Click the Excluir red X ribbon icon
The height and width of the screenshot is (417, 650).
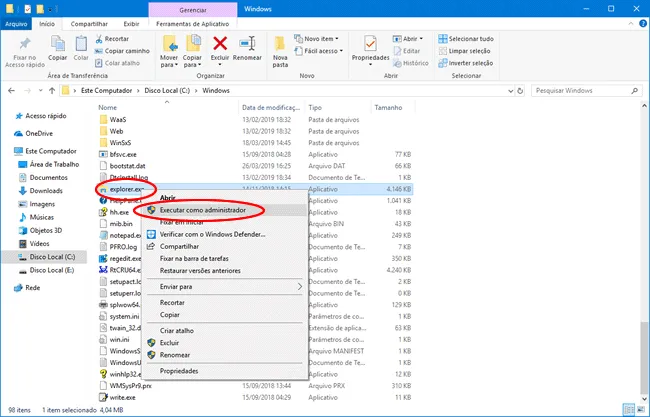click(219, 44)
